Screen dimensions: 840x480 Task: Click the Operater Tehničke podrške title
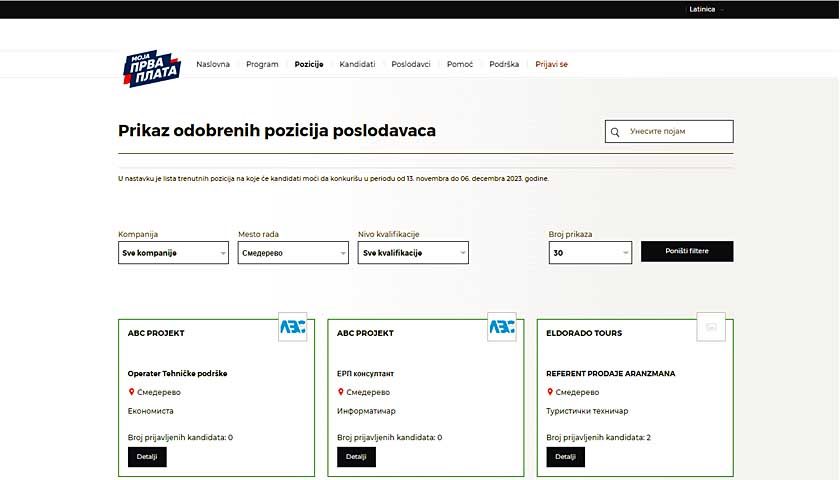pyautogui.click(x=177, y=373)
